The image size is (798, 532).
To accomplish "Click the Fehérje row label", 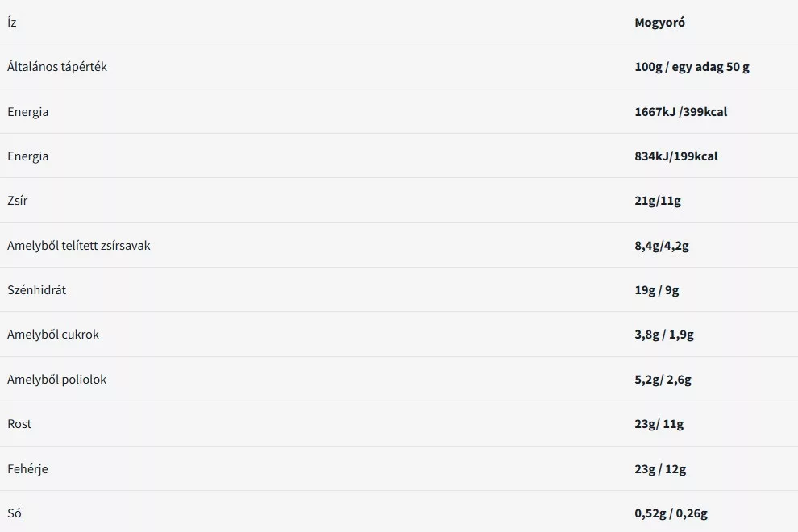I will pos(27,469).
